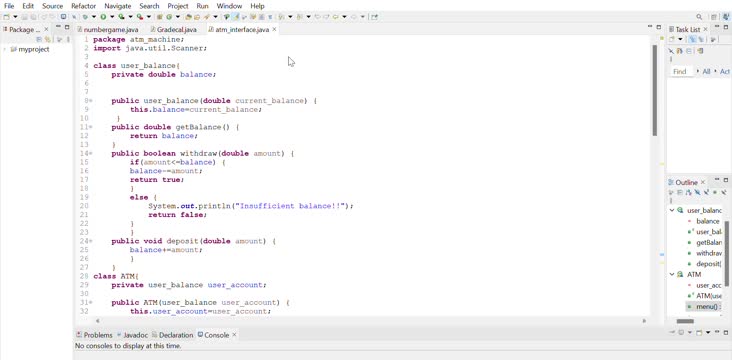Click the Find field in Task List
Screen dimensions: 732x360
[x=681, y=71]
